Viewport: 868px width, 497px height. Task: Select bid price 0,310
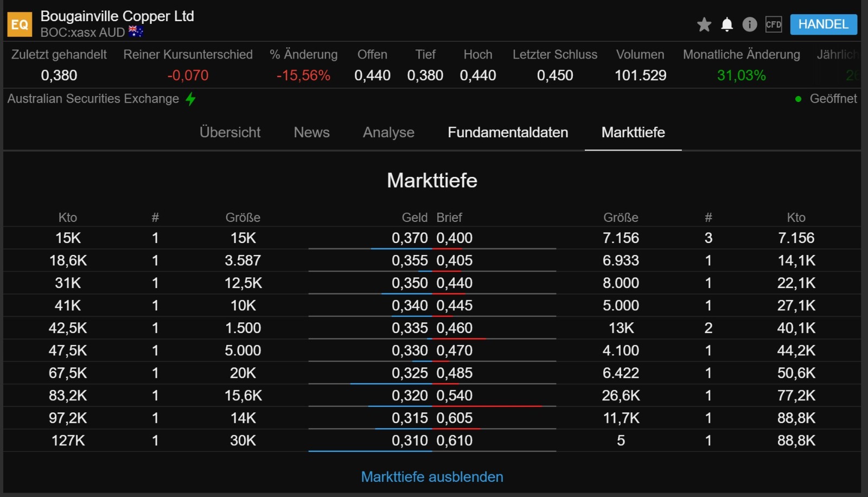click(x=410, y=441)
